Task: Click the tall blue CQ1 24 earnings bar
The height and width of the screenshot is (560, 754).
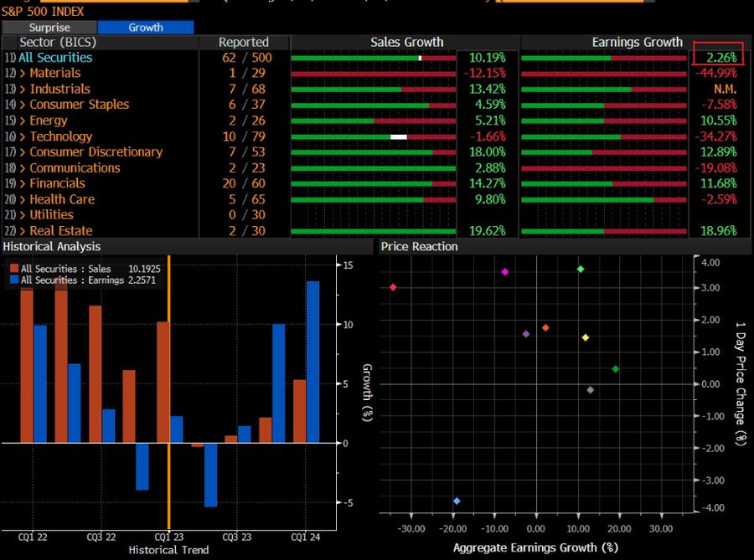Action: coord(312,362)
